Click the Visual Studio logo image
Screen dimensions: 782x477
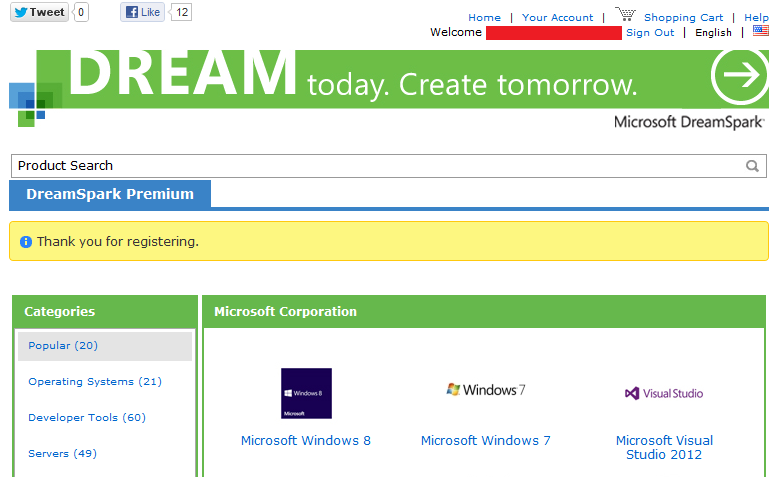(664, 393)
